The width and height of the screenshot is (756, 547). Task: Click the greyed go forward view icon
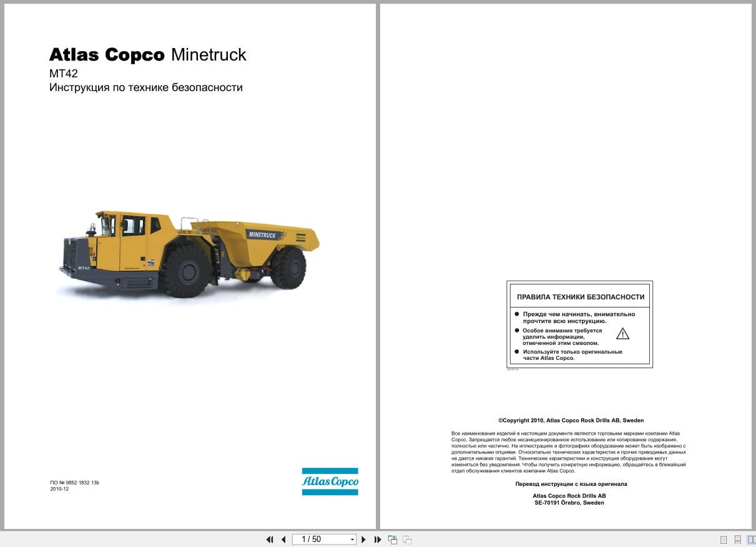[x=407, y=540]
